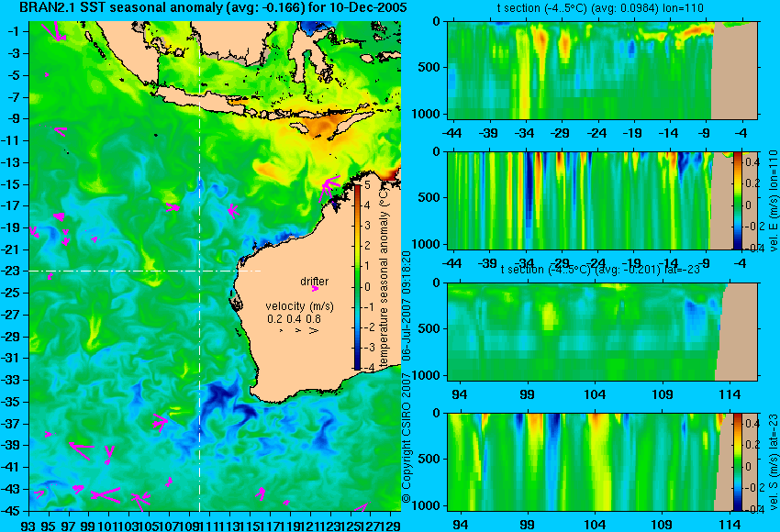The width and height of the screenshot is (780, 532).
Task: Click the '-45' latitude tick on the map axis
Action: tap(12, 511)
